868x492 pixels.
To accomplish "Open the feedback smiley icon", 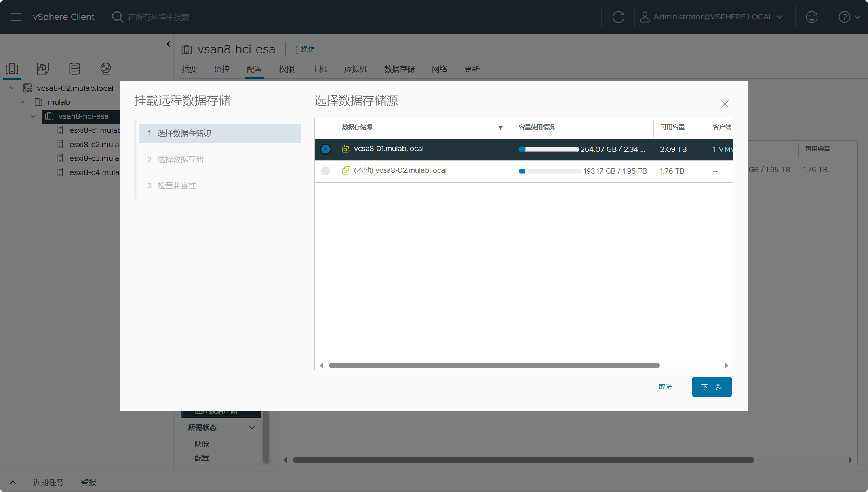I will click(811, 17).
